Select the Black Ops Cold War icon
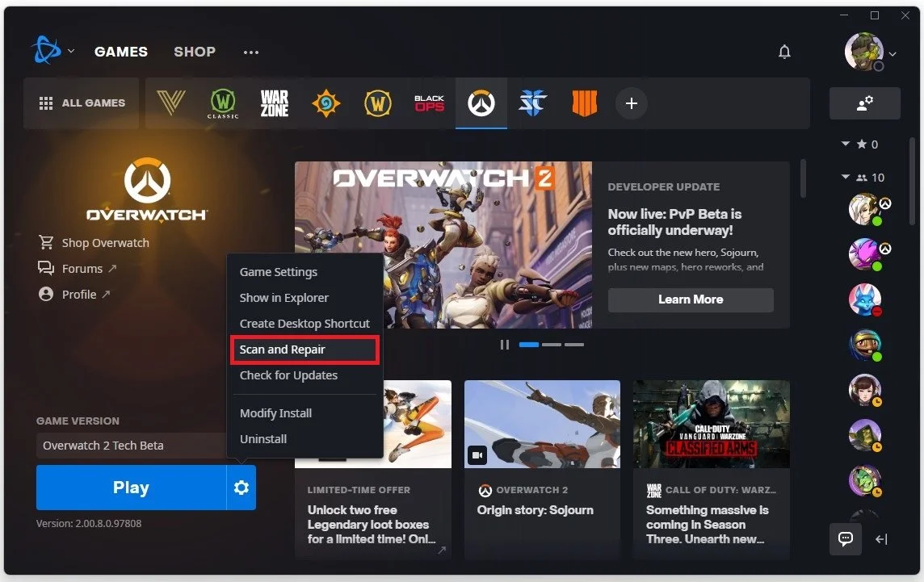This screenshot has height=582, width=924. (x=430, y=103)
